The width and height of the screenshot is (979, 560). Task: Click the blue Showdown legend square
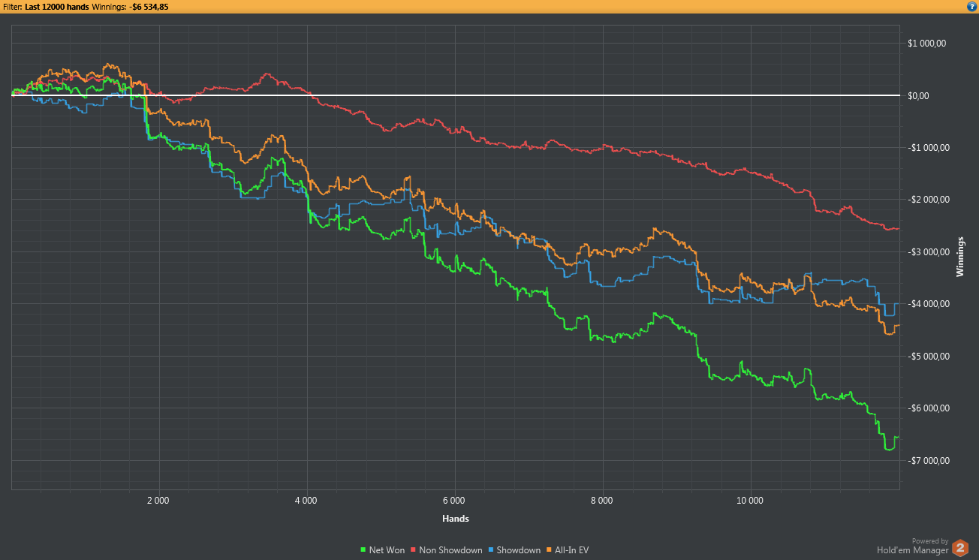[x=491, y=550]
